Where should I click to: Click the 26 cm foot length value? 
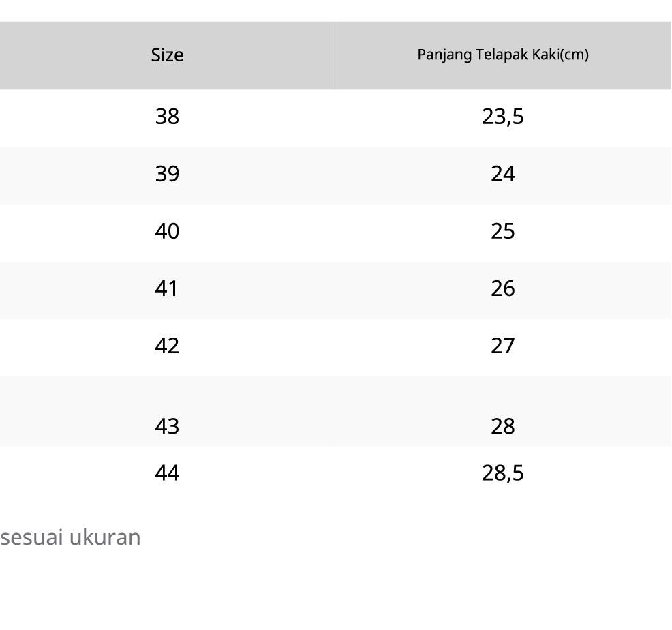tap(502, 288)
